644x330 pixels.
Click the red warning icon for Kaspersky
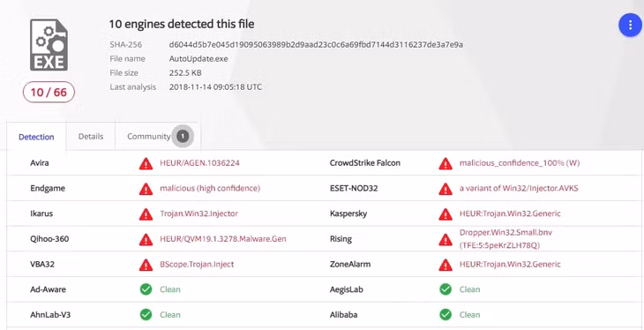[446, 214]
